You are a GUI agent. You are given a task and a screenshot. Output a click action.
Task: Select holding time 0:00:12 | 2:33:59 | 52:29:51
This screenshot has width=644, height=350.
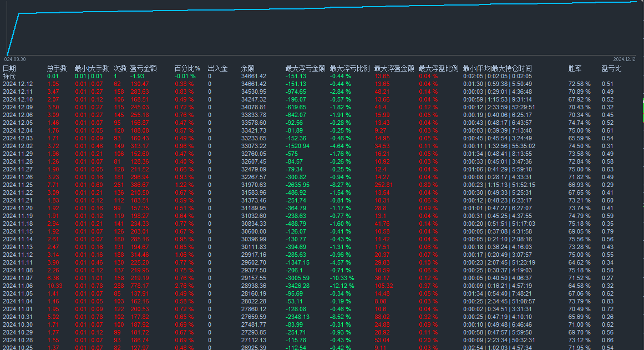(x=499, y=107)
